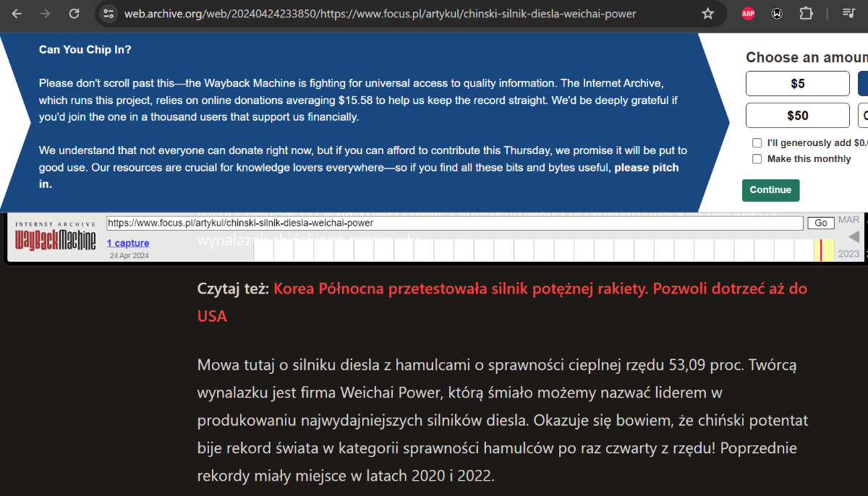Open the Extensions puzzle menu
This screenshot has width=868, height=496.
[x=806, y=14]
